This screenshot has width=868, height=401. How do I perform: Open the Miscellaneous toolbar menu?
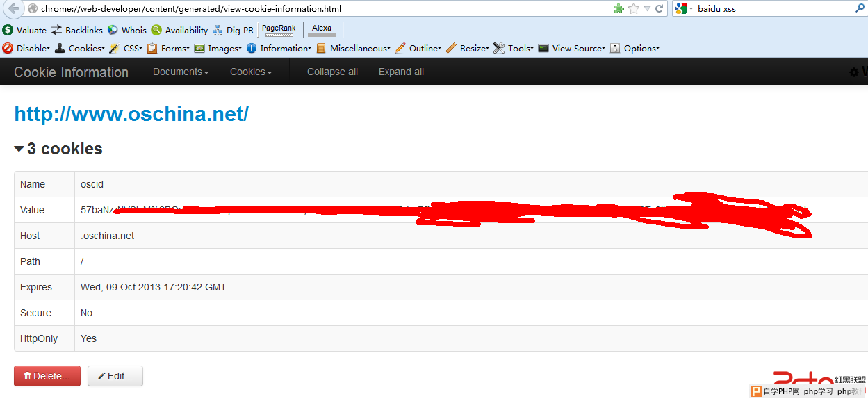click(x=353, y=48)
